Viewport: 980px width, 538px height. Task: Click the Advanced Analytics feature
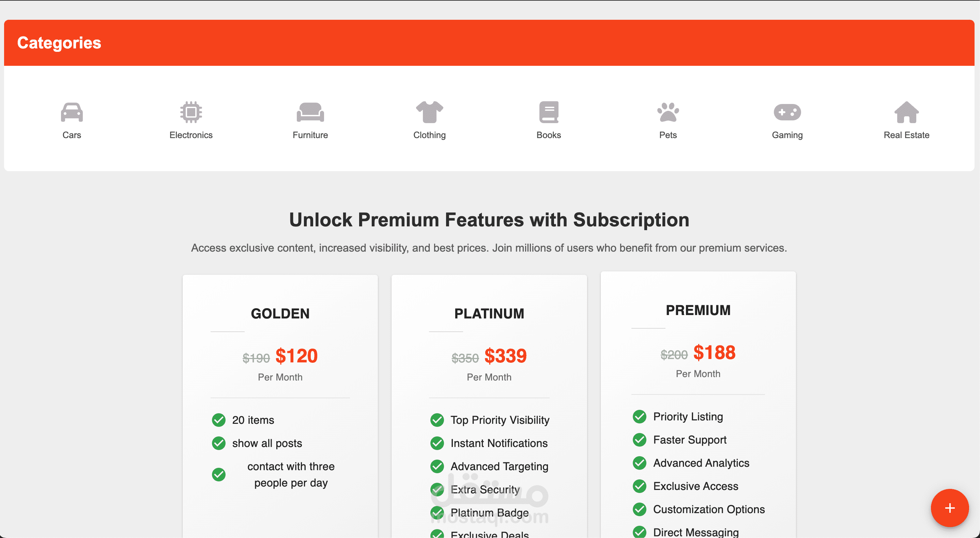tap(701, 463)
